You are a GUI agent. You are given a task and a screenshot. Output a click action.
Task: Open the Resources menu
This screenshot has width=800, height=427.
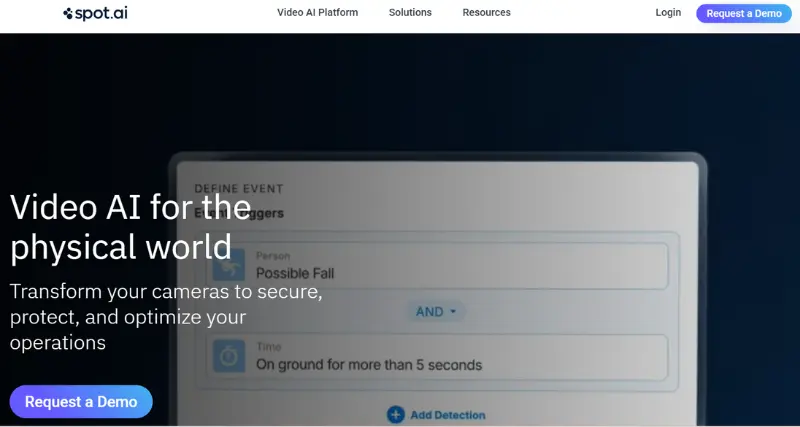486,13
